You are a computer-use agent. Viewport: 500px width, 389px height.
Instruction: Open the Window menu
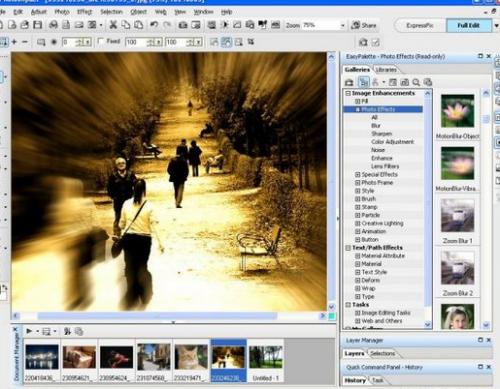203,12
